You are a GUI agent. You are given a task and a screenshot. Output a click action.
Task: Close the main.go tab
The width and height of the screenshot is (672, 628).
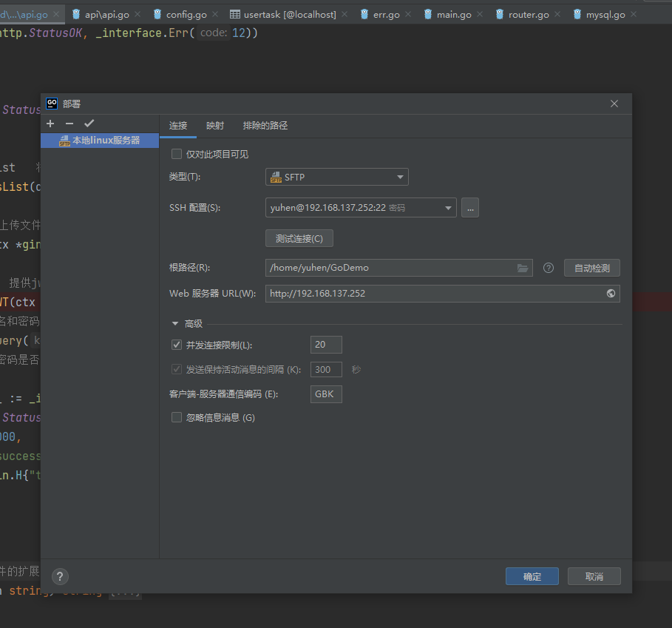click(480, 15)
